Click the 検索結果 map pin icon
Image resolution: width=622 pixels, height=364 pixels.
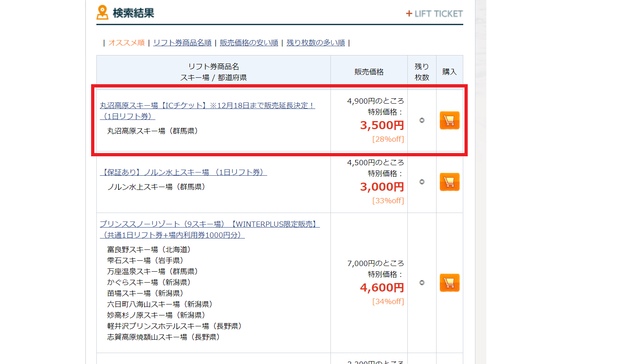click(x=102, y=13)
